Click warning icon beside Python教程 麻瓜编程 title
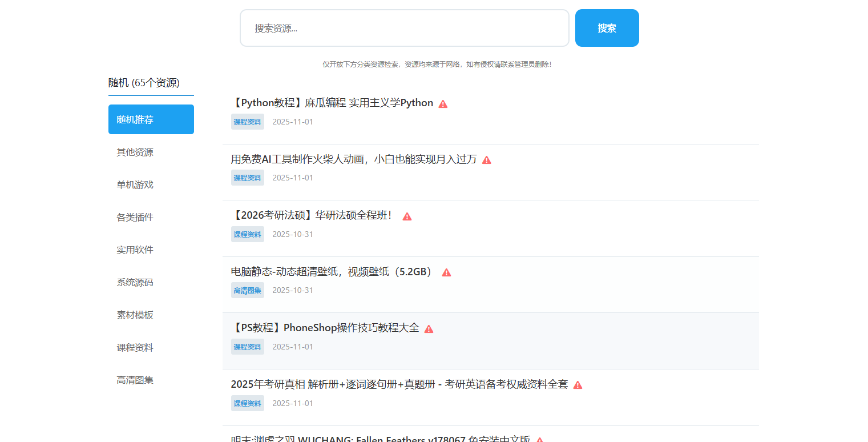Viewport: 868px width, 442px height. [443, 104]
